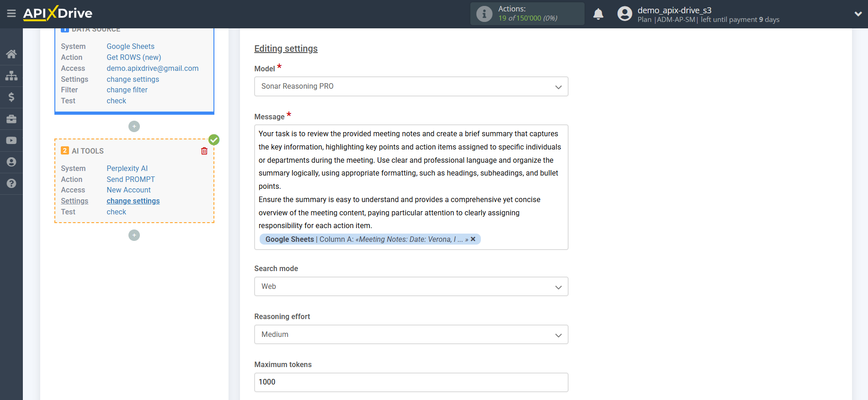Click New Account access link
This screenshot has height=400, width=868.
pyautogui.click(x=129, y=190)
